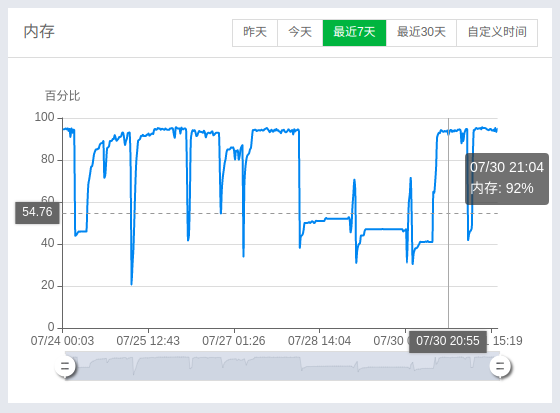This screenshot has height=413, width=560.
Task: Click the 100 y-axis label
Action: 44,117
